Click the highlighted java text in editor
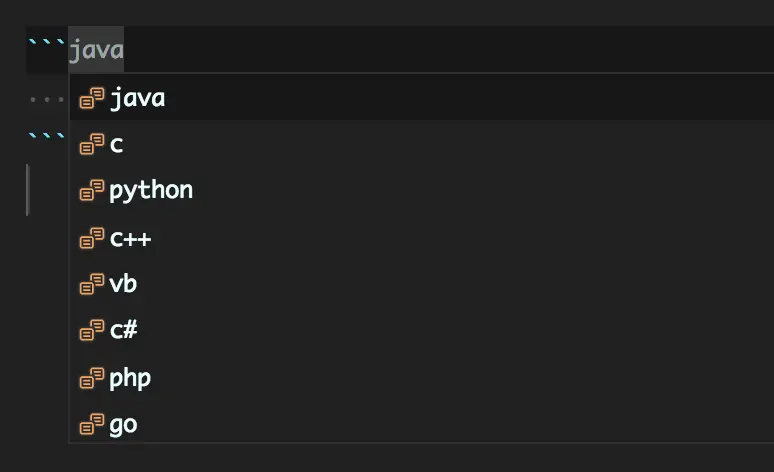The height and width of the screenshot is (472, 774). click(96, 50)
